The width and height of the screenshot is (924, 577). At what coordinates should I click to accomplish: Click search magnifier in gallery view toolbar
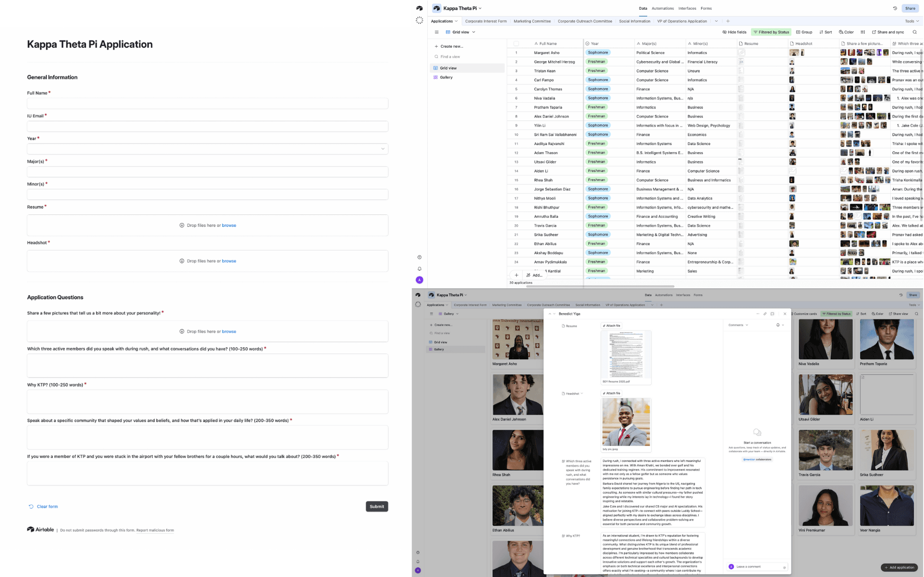pyautogui.click(x=916, y=314)
